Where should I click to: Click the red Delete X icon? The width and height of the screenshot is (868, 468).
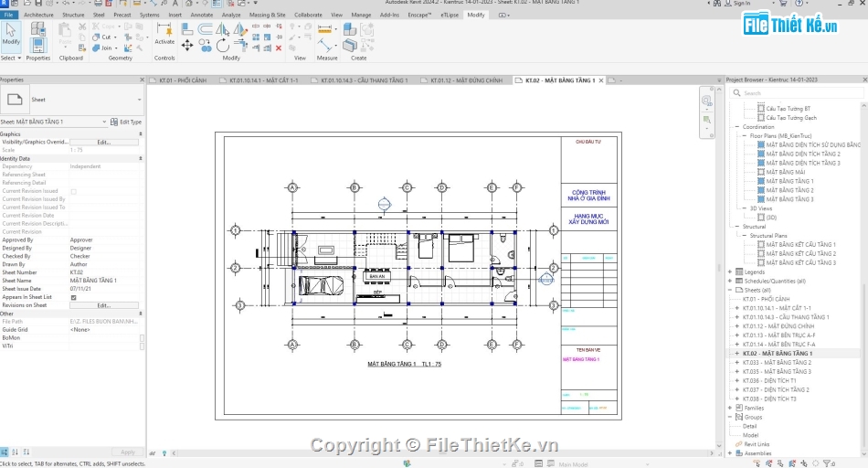[x=279, y=48]
